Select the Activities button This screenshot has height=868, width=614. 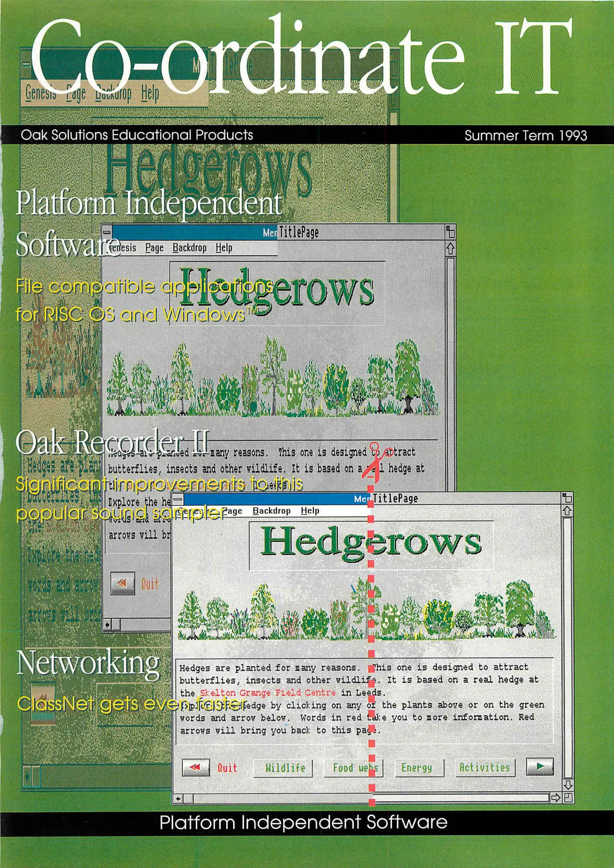coord(485,768)
